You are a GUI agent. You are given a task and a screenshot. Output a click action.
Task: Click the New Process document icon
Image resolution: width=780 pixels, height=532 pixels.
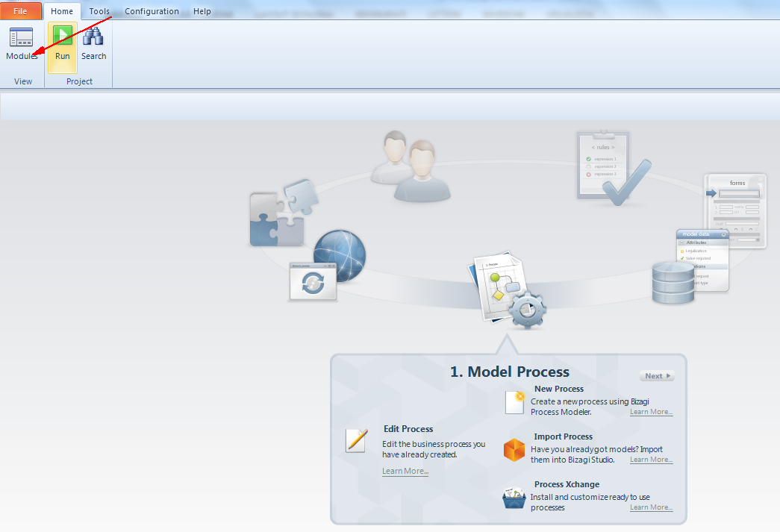(x=515, y=402)
